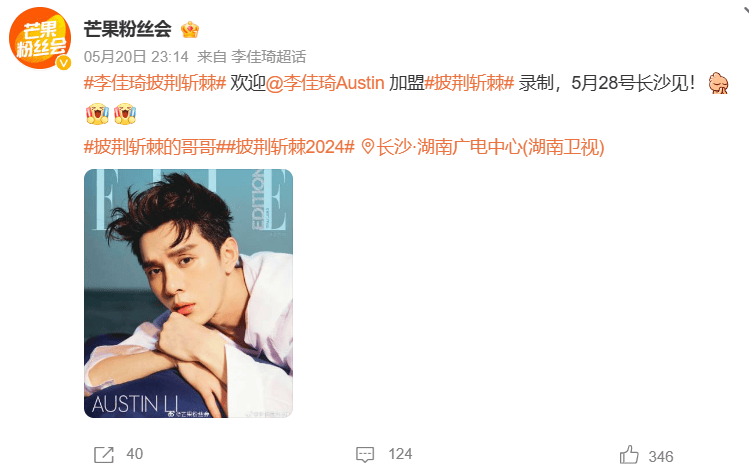Open the @李佳琦Austin mention
This screenshot has height=469, width=749.
[325, 83]
